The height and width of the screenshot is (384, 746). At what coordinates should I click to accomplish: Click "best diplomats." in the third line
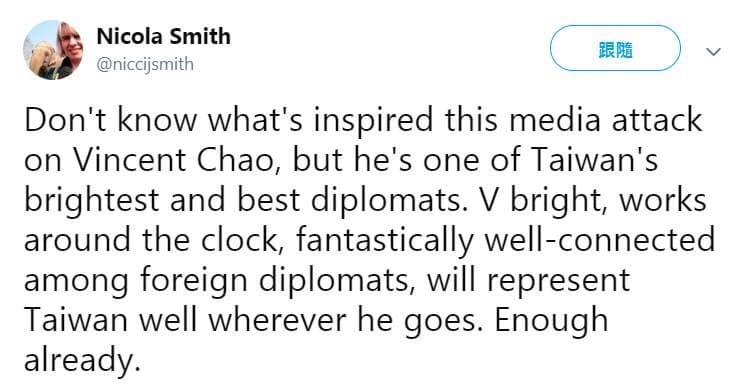[354, 201]
